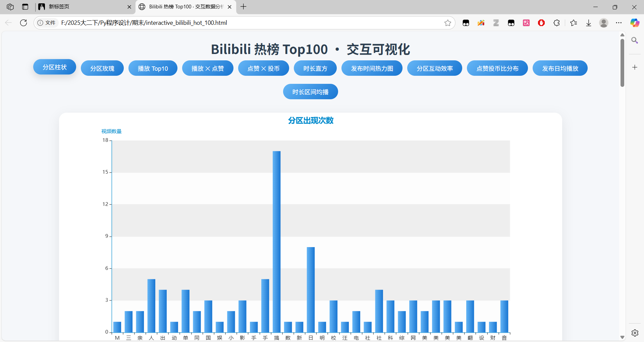644x342 pixels.
Task: Click the colorful pencil extension icon
Action: click(x=481, y=23)
